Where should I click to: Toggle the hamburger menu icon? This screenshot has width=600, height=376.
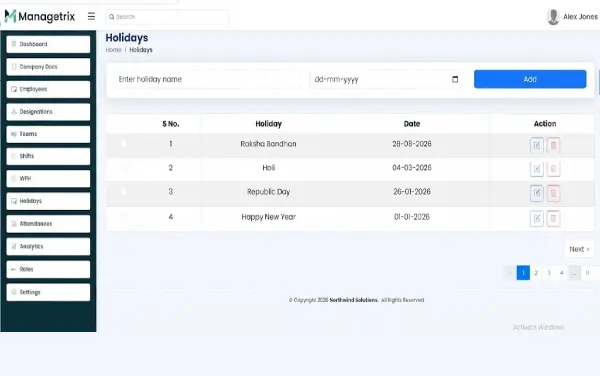[91, 16]
